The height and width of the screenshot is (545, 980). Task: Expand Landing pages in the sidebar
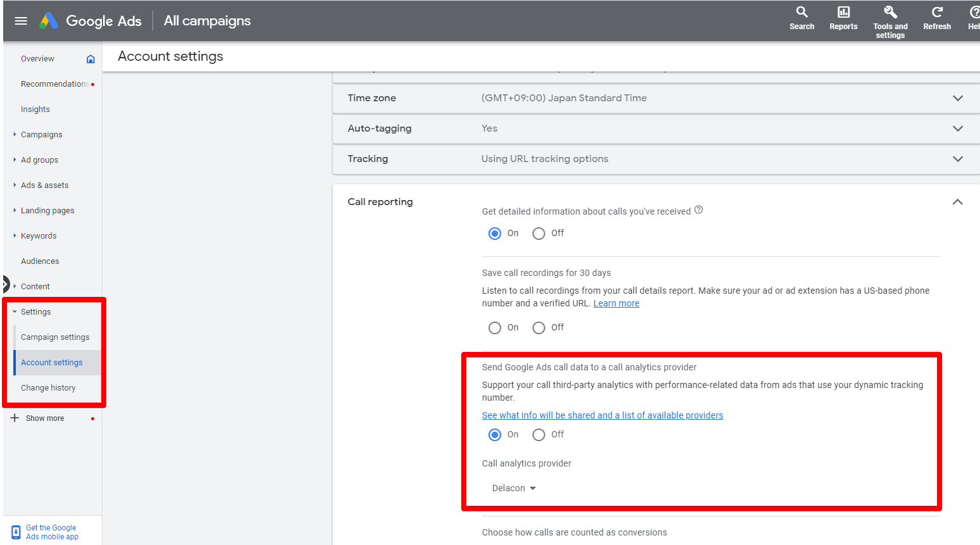(x=15, y=210)
